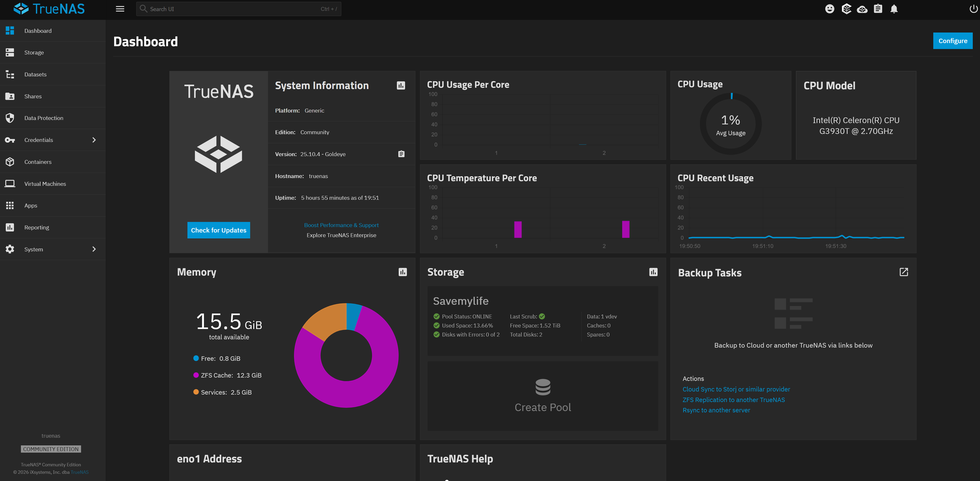Click the Apps grid icon
980x481 pixels.
click(10, 205)
